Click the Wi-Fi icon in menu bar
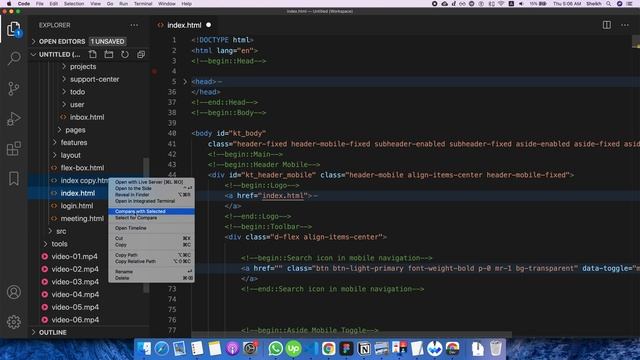Viewport: 640px width, 360px height. tap(501, 4)
